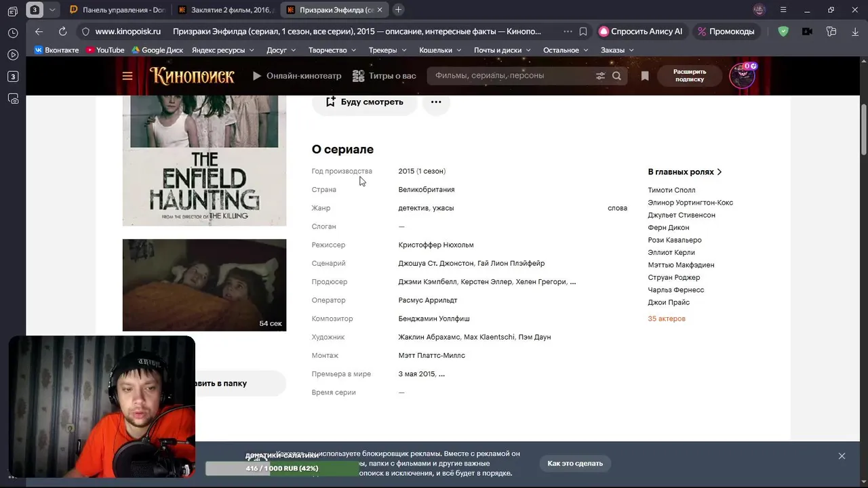Open Онлайн-кинотеатр section

click(x=297, y=76)
